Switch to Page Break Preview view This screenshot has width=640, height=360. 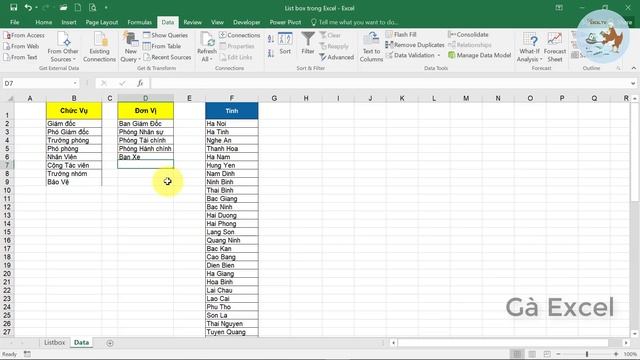[547, 354]
